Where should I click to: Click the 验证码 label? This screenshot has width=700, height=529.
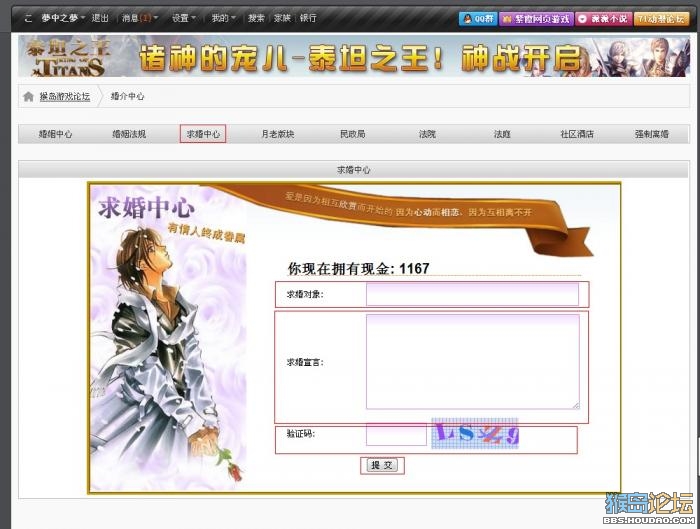(x=300, y=433)
